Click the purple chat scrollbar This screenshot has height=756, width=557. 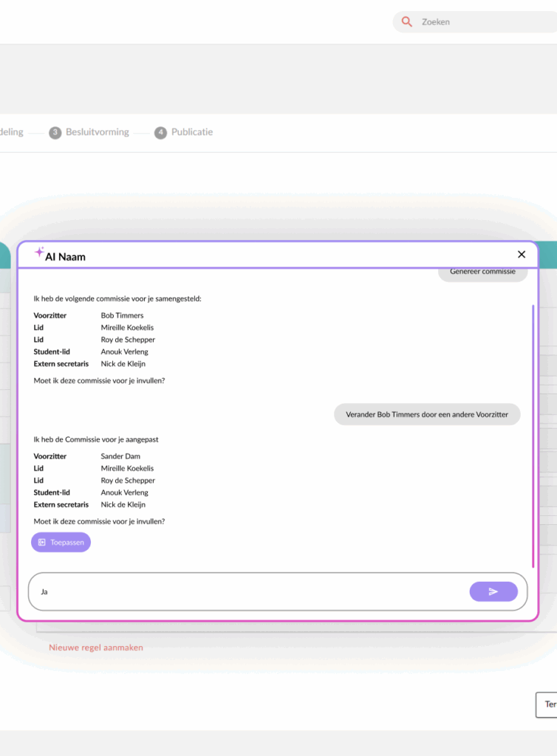[x=533, y=436]
